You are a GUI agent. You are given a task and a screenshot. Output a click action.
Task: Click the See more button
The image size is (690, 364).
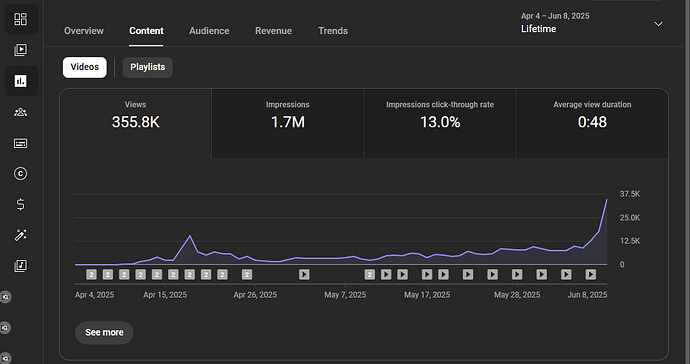pos(104,332)
